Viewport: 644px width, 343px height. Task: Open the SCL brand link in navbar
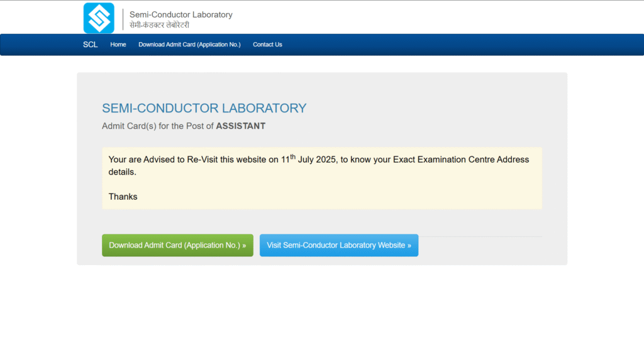pos(91,45)
